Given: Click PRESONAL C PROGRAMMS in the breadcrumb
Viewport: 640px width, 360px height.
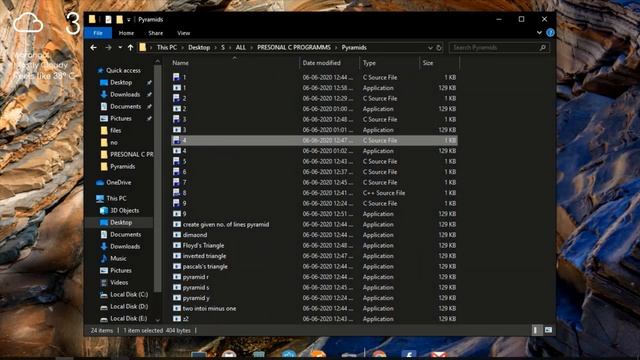Looking at the screenshot, I should point(294,47).
